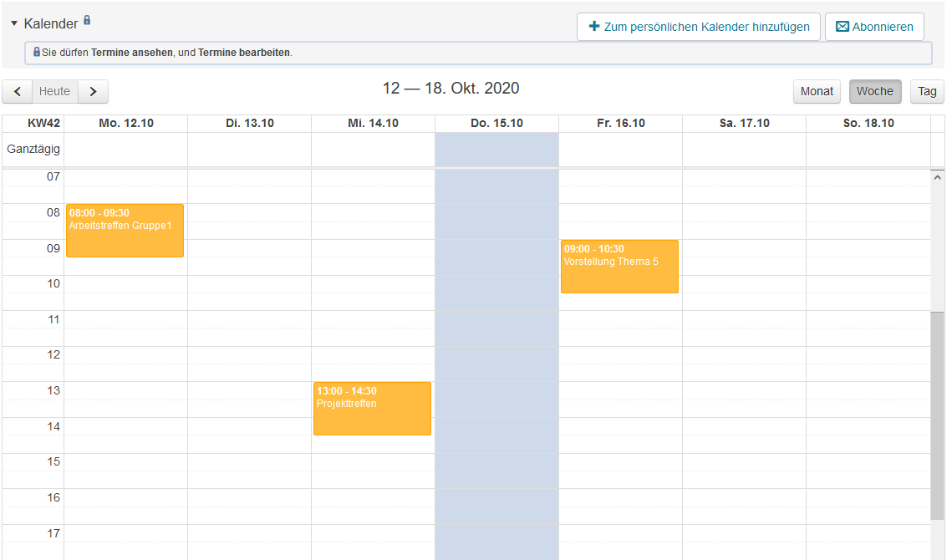
Task: Click the lock icon in the permissions notice bar
Action: (x=37, y=53)
